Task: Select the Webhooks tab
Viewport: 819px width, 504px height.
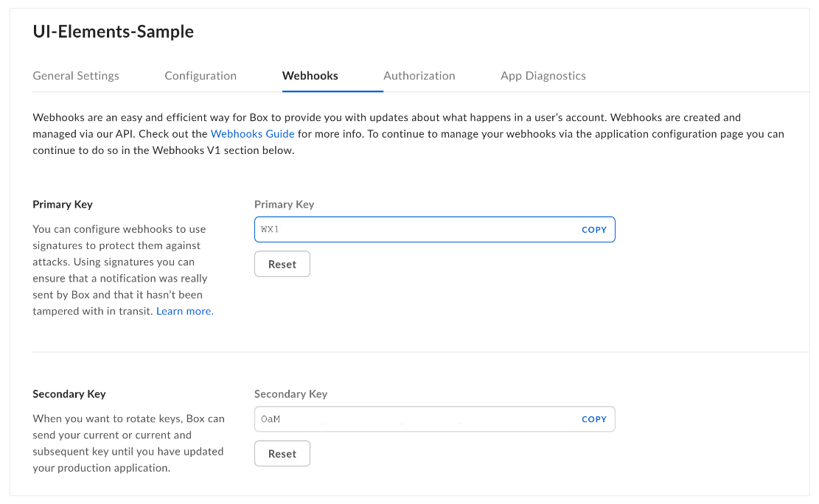Action: pyautogui.click(x=310, y=76)
